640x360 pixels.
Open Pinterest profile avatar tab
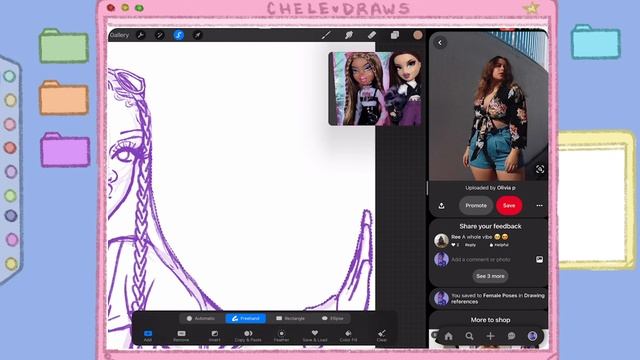tap(532, 336)
